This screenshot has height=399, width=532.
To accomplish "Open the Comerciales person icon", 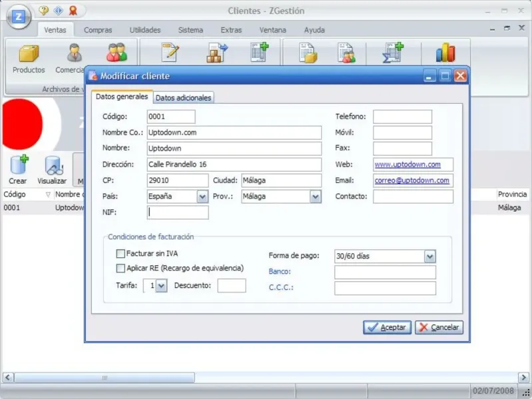I will tap(74, 53).
